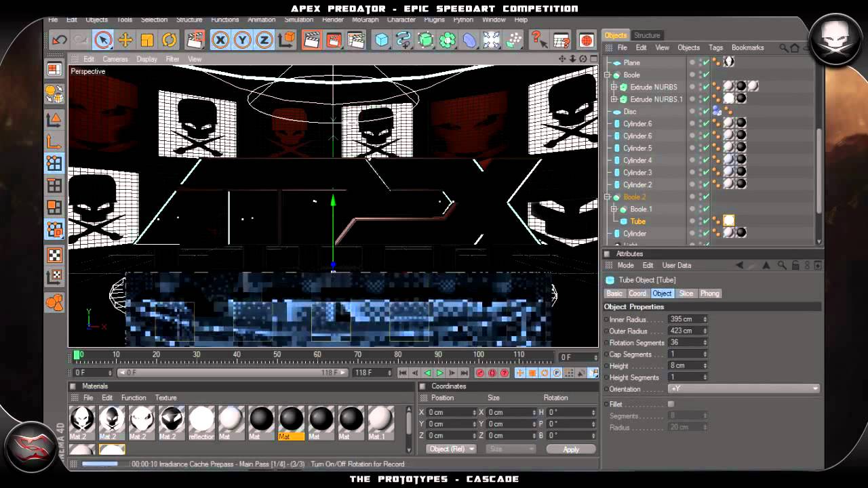Viewport: 868px width, 488px height.
Task: Toggle the Z axis lock
Action: pos(264,40)
